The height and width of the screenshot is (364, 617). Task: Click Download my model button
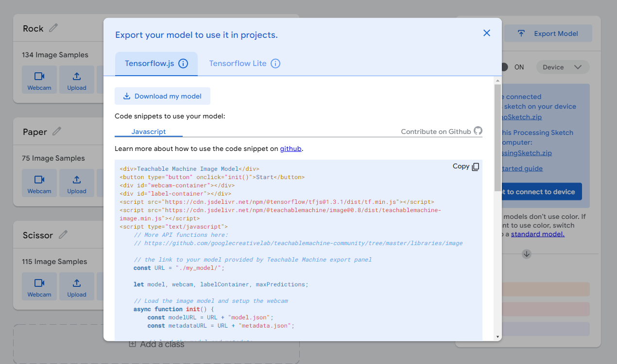pyautogui.click(x=162, y=96)
